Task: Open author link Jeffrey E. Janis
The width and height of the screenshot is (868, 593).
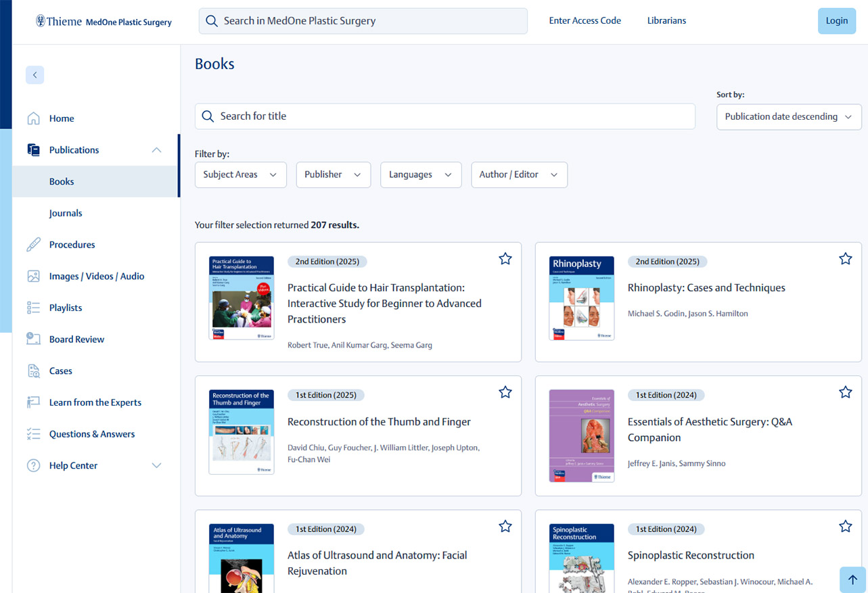Action: tap(649, 463)
